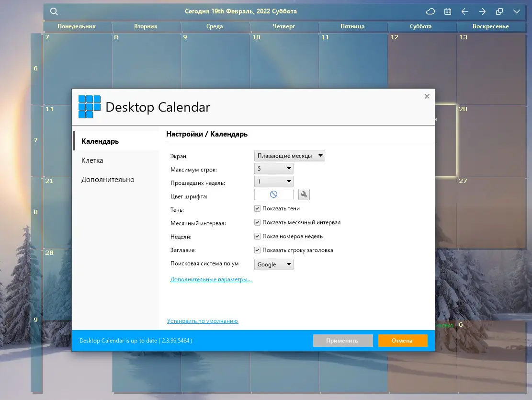Open the Максимум строк dropdown

coord(273,169)
